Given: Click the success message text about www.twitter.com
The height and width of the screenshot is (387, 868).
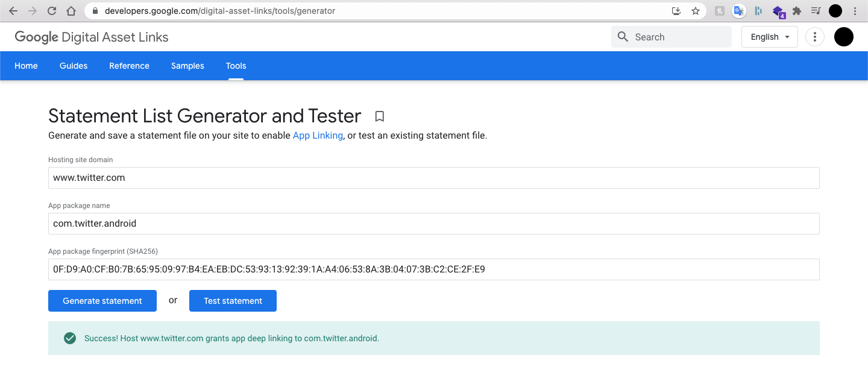Looking at the screenshot, I should click(231, 338).
